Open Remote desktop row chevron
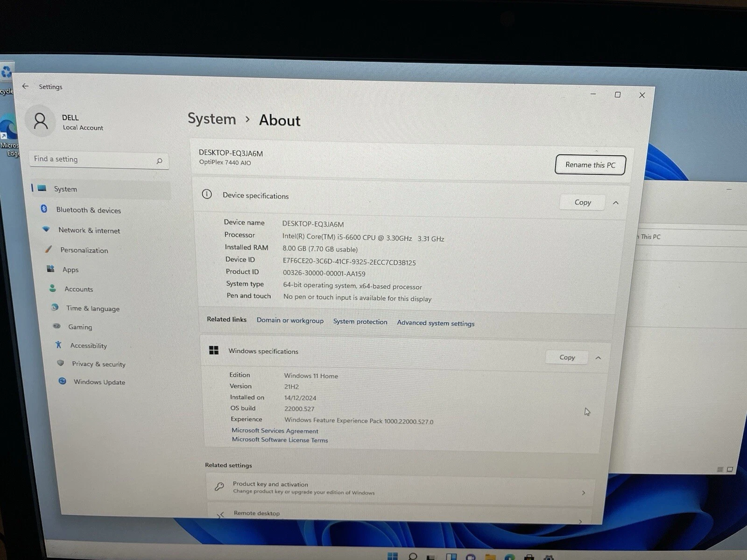 pyautogui.click(x=580, y=521)
